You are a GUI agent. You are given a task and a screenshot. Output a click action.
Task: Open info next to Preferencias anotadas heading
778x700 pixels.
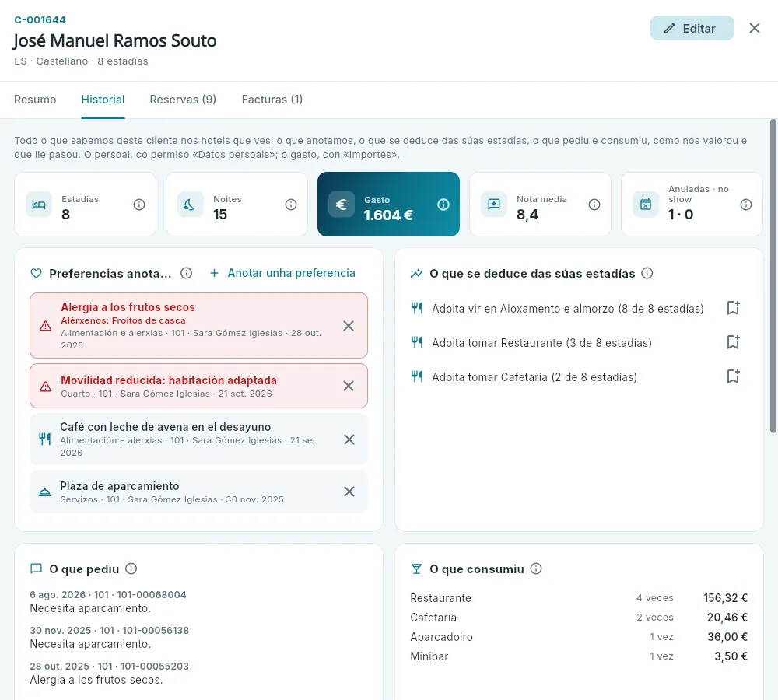186,273
